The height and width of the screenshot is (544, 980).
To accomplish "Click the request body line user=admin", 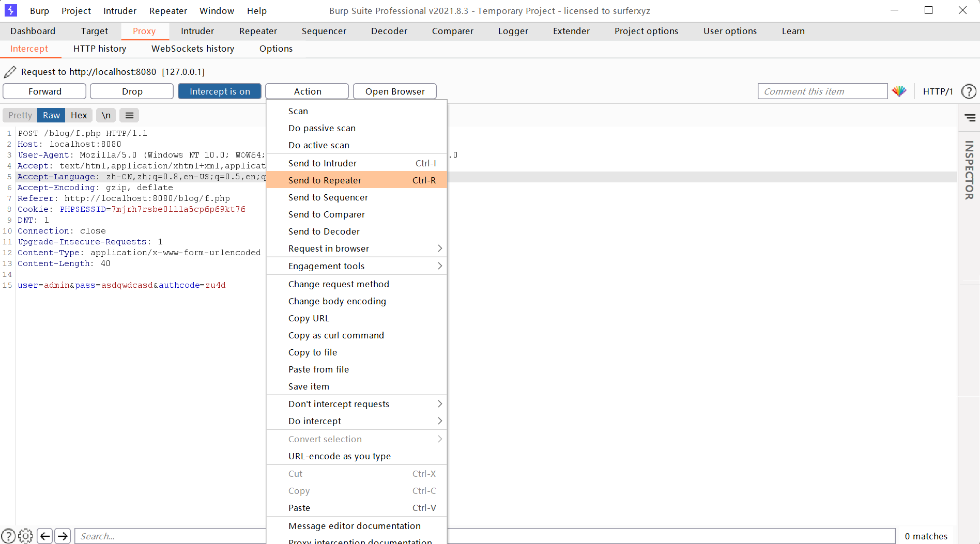I will [x=121, y=285].
